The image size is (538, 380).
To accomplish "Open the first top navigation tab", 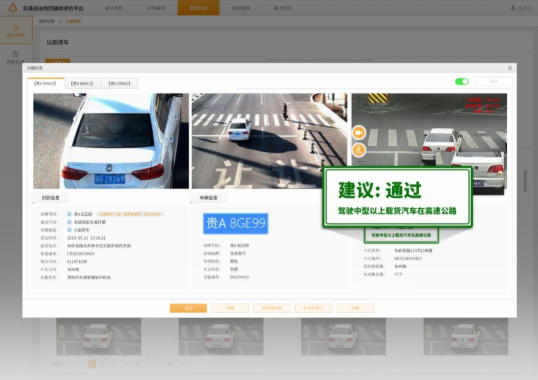I will (x=114, y=8).
